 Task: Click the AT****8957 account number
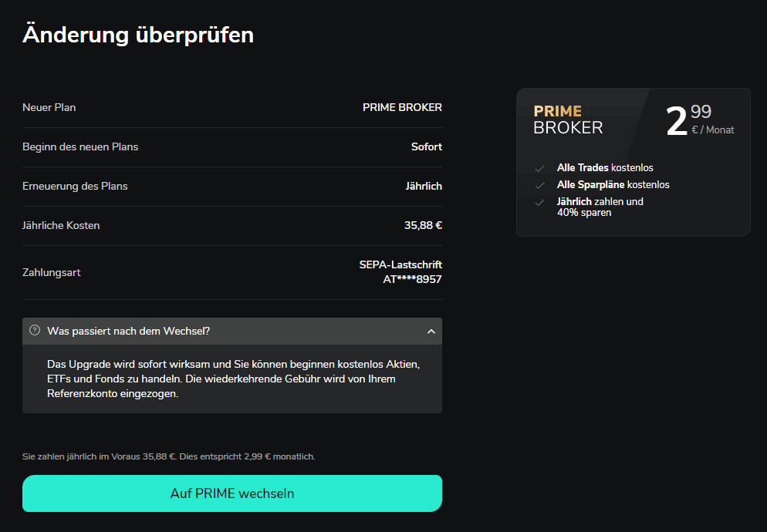click(412, 279)
